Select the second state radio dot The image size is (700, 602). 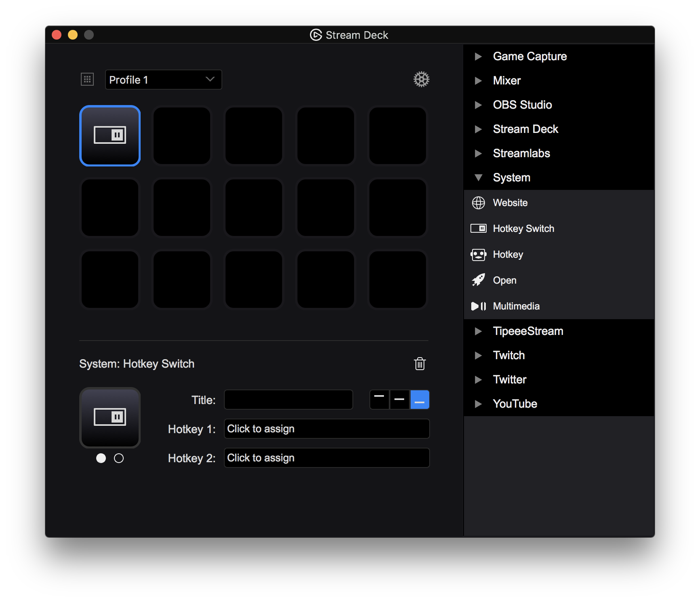[119, 458]
